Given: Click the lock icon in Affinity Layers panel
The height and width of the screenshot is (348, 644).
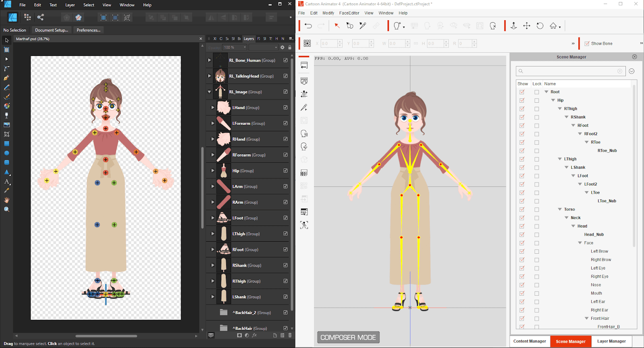Looking at the screenshot, I should pos(290,48).
